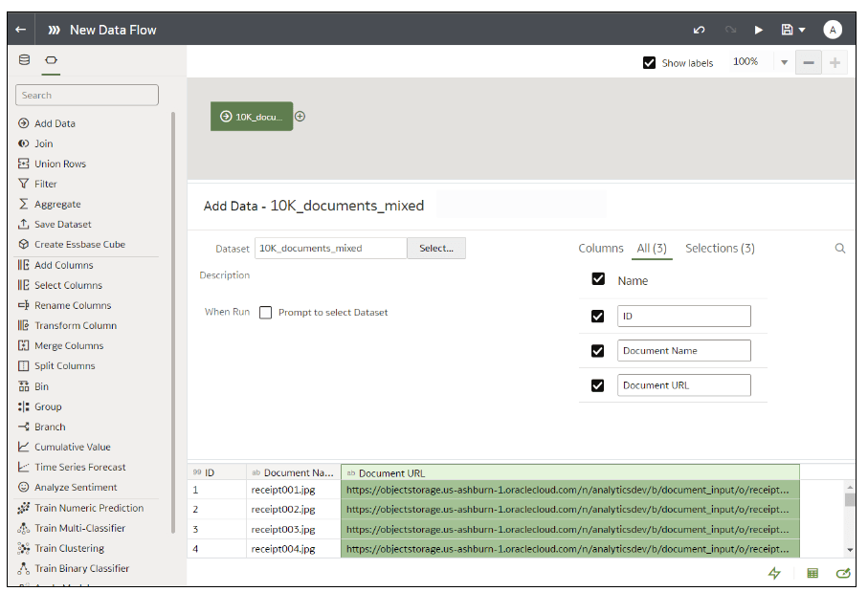Toggle the Show labels checkbox
The height and width of the screenshot is (592, 868).
coord(650,63)
